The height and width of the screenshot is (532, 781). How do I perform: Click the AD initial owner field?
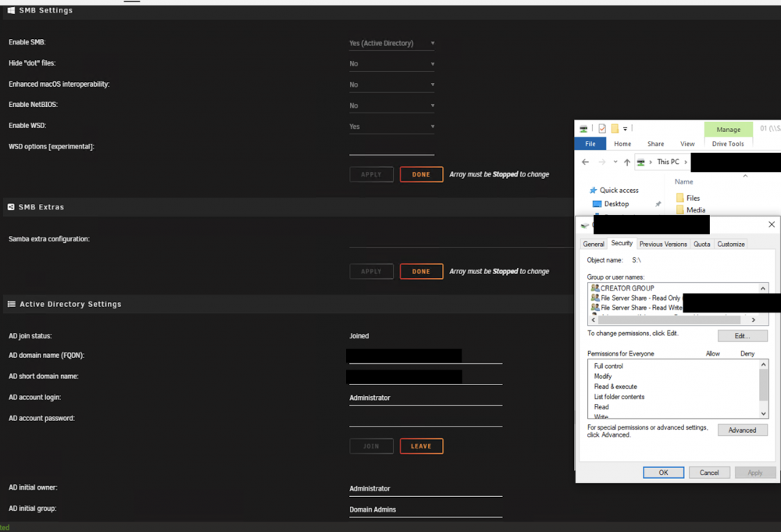426,489
